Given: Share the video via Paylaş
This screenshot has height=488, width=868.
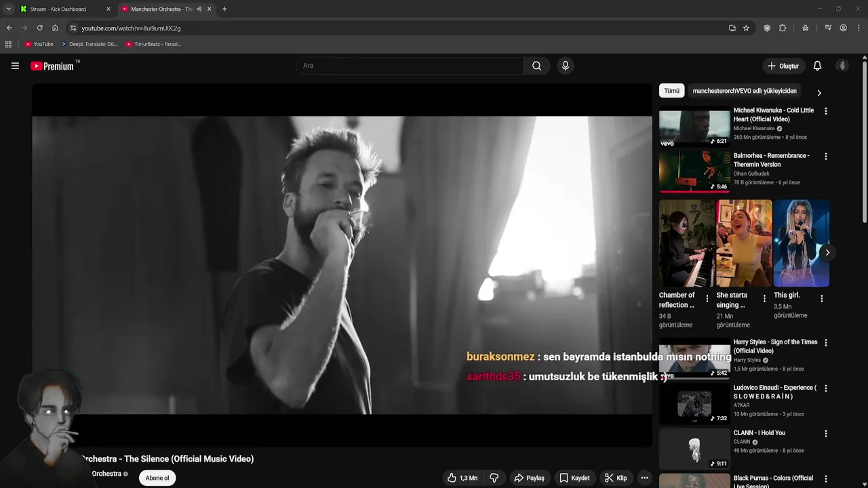Looking at the screenshot, I should 529,478.
